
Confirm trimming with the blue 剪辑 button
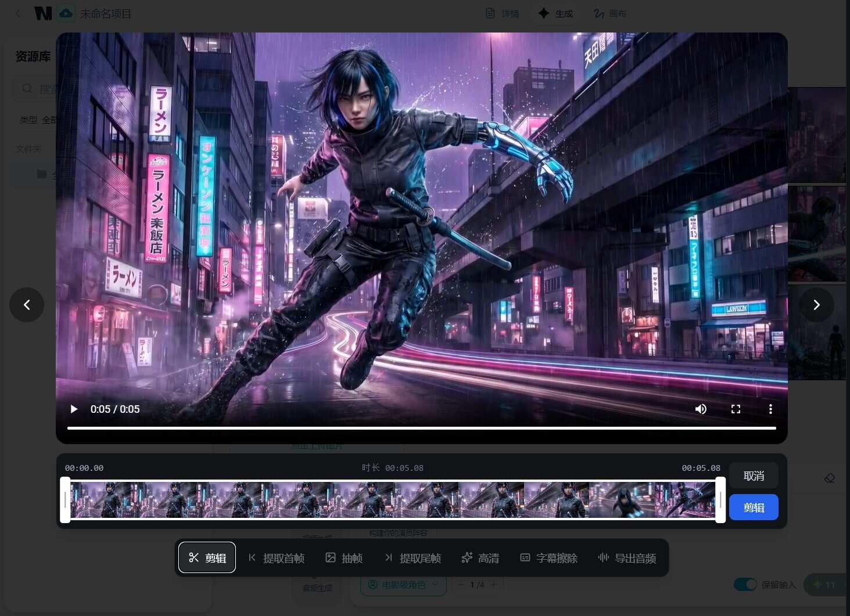pyautogui.click(x=754, y=507)
